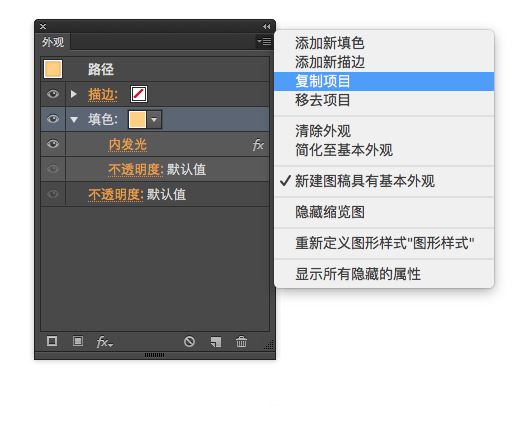The width and height of the screenshot is (528, 423).
Task: Click the Clear Appearance circle-slash icon
Action: pyautogui.click(x=190, y=341)
